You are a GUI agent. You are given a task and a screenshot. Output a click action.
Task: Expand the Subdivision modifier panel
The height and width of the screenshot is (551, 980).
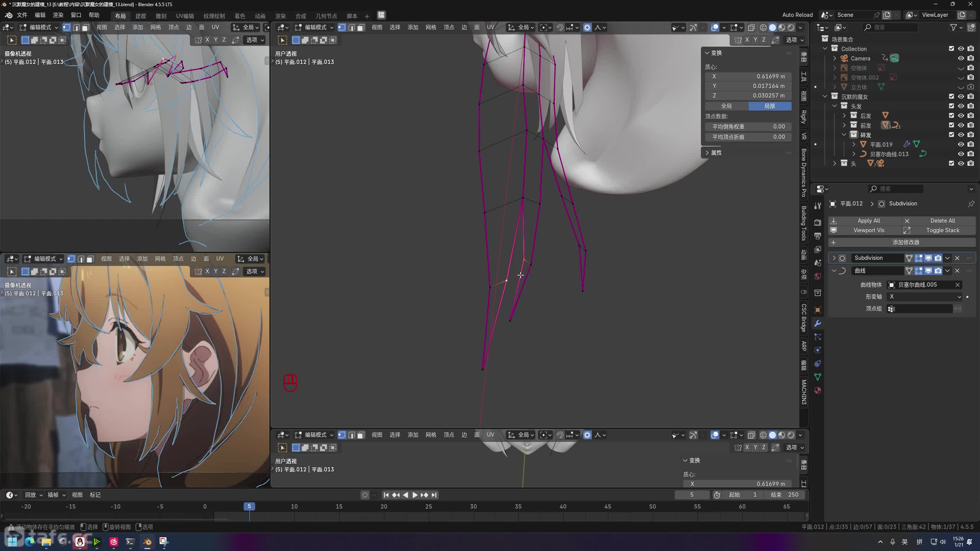(834, 258)
